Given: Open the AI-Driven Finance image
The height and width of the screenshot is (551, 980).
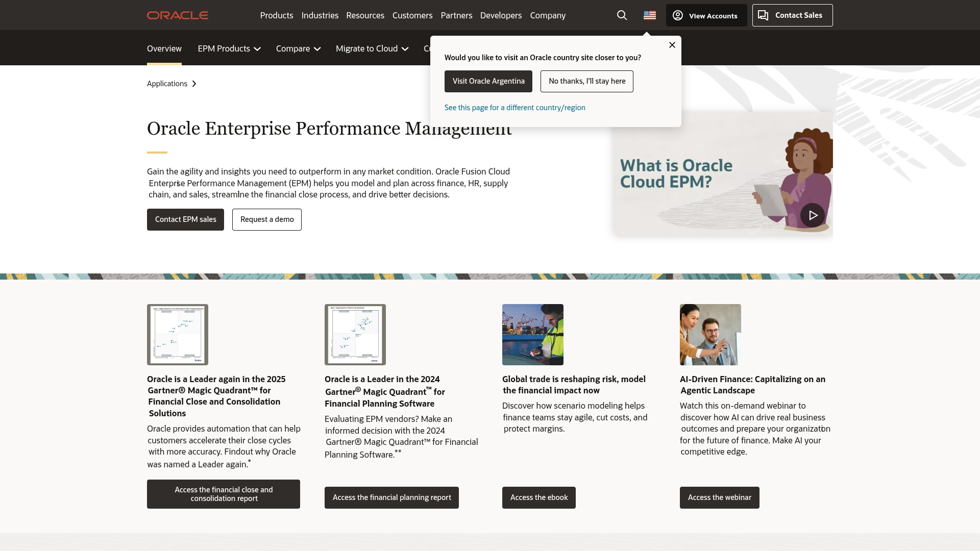Looking at the screenshot, I should click(710, 335).
